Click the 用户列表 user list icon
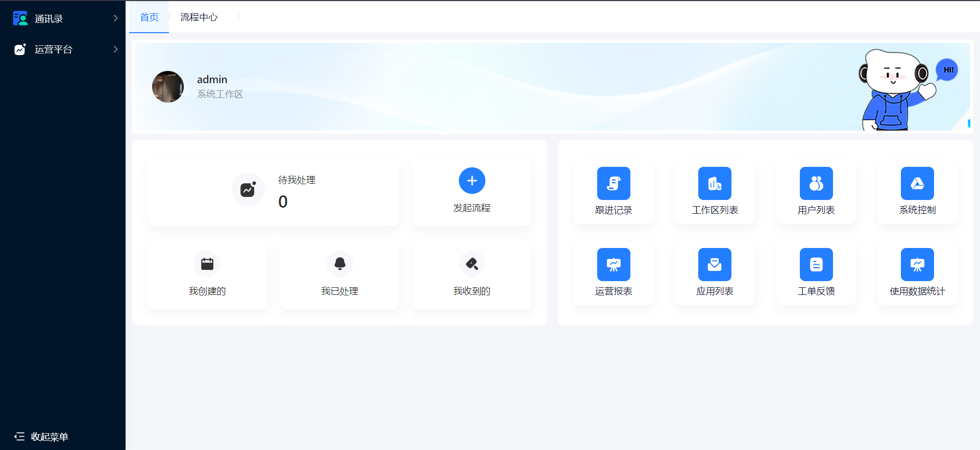The image size is (980, 450). (x=816, y=184)
